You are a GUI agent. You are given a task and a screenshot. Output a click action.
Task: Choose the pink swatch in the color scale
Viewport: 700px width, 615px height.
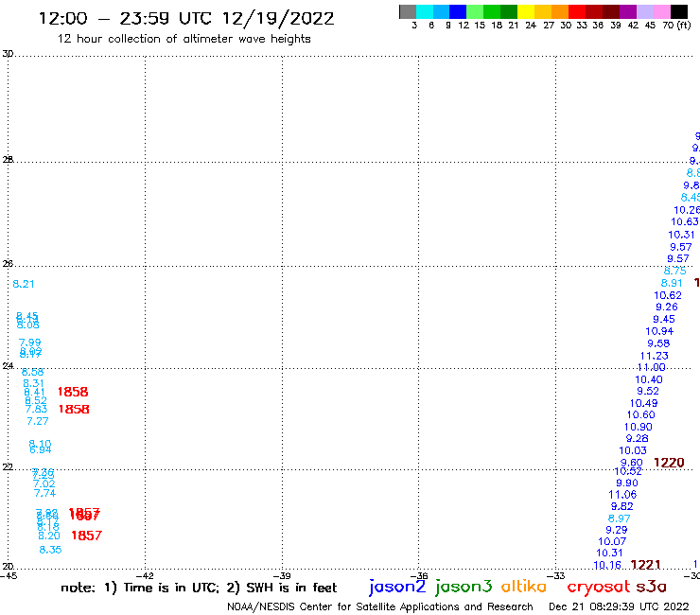point(661,11)
